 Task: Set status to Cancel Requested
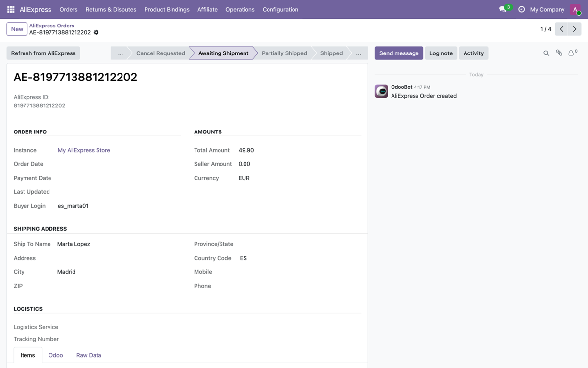(160, 53)
